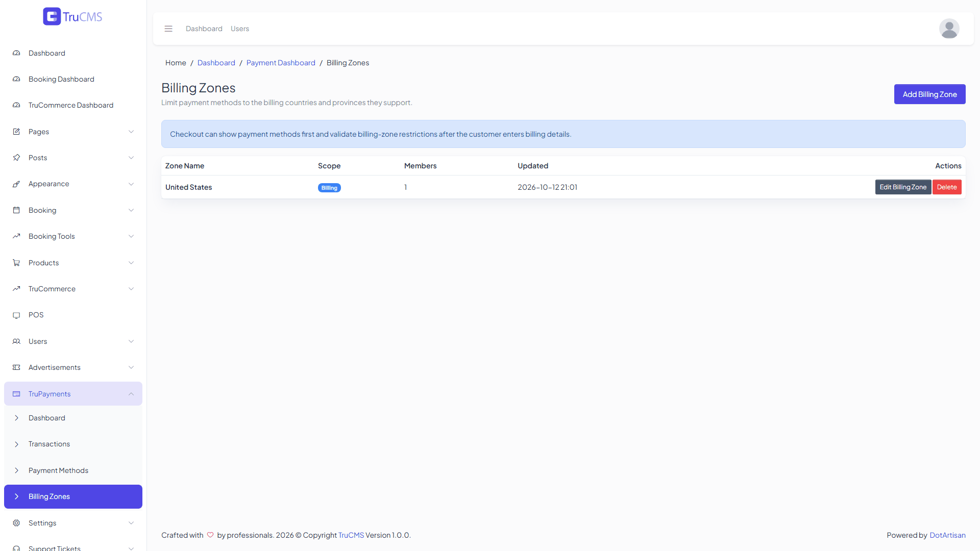Toggle the sidebar hamburger menu icon
The image size is (980, 551).
168,29
